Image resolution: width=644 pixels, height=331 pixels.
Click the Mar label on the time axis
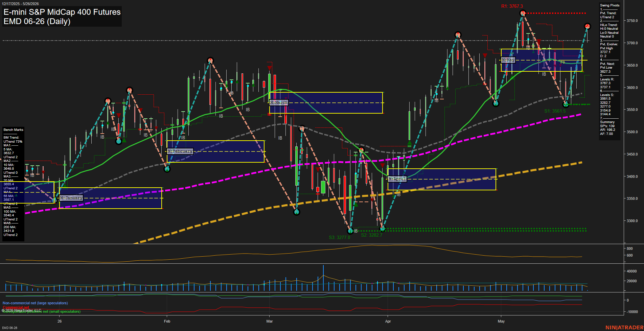pos(270,321)
